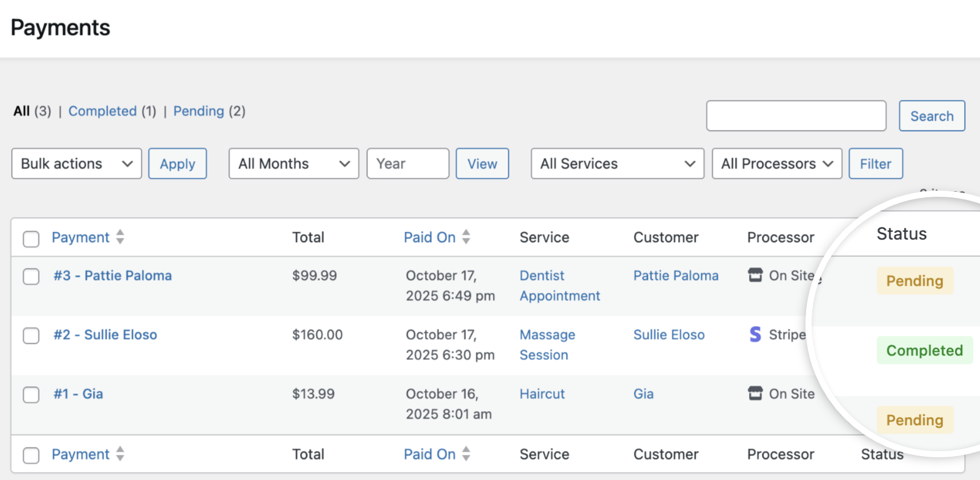The width and height of the screenshot is (980, 480).
Task: Check the box for payment #3 Pattie Paloma
Action: pos(31,276)
